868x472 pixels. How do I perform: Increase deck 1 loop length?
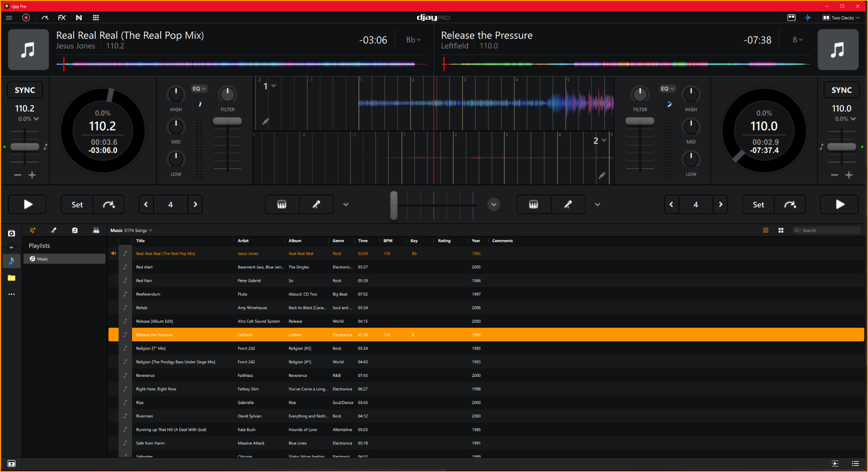pos(195,204)
